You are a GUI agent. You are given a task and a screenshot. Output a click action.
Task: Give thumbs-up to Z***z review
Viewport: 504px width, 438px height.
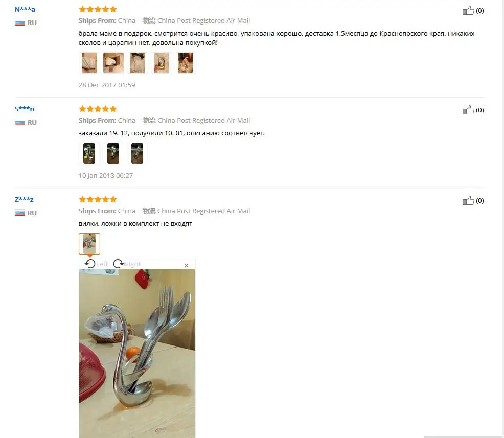(468, 201)
